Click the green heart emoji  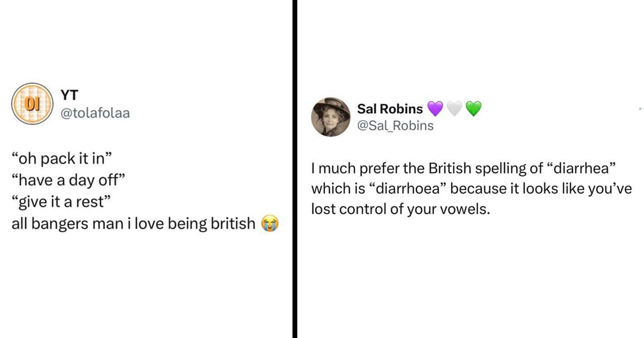point(473,109)
